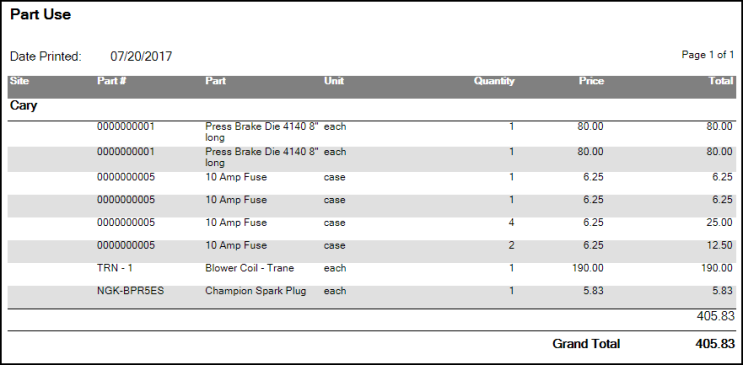Click the Grand Total label
743x365 pixels.
coord(586,344)
